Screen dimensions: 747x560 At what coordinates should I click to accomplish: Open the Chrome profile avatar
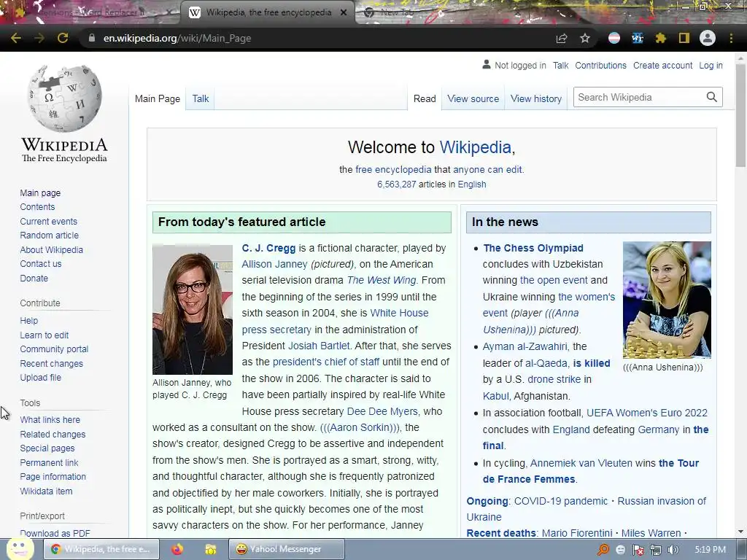(708, 38)
